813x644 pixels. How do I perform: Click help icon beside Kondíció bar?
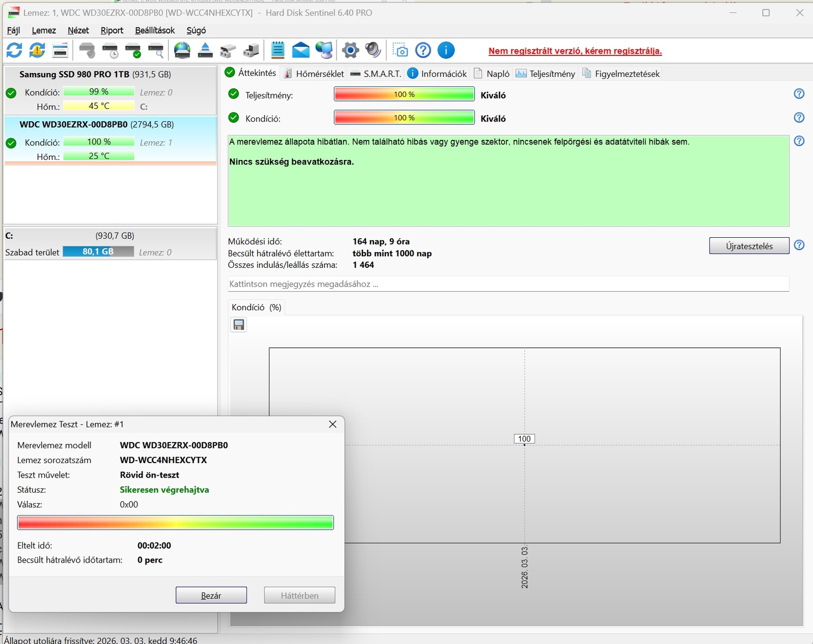[x=799, y=118]
